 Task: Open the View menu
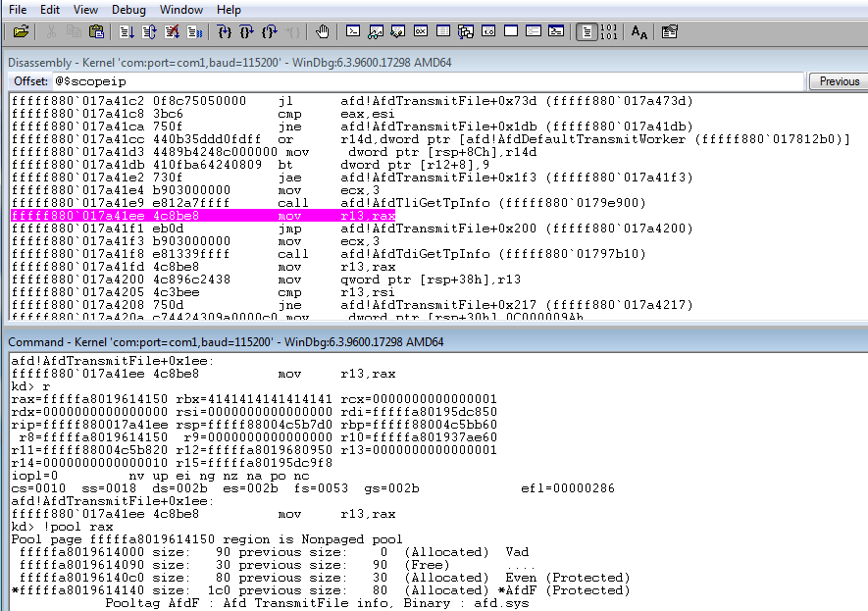(x=85, y=9)
